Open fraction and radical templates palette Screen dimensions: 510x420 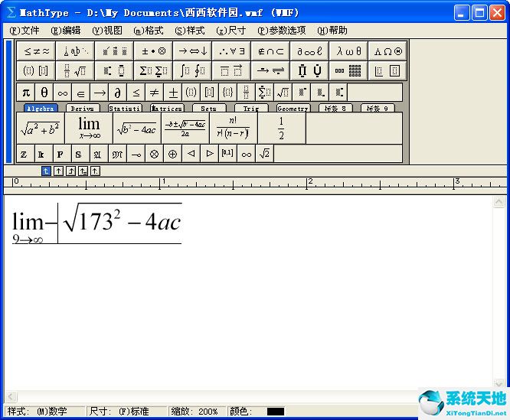[75, 70]
